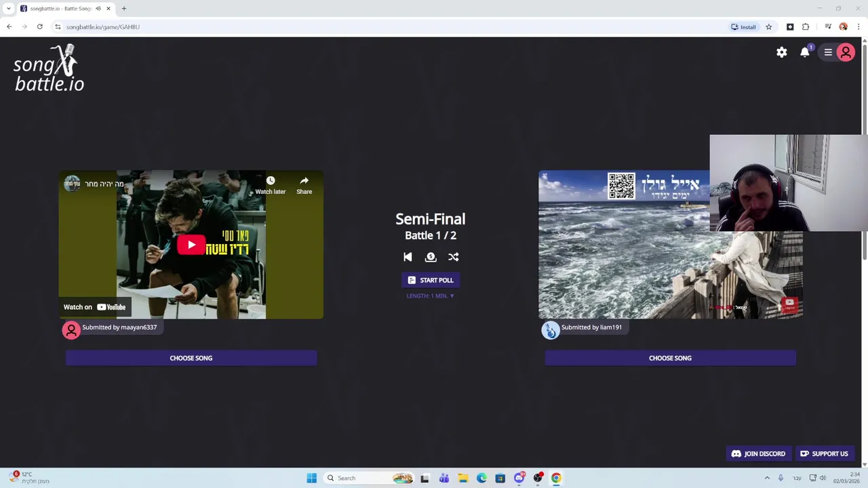Click the circular icon between previous and shuffle
868x488 pixels.
(431, 257)
